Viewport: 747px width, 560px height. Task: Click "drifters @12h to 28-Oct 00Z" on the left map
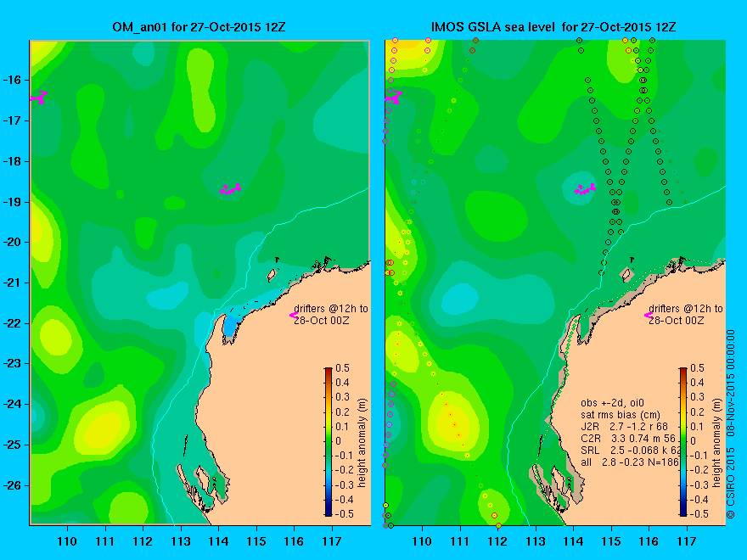coord(331,314)
